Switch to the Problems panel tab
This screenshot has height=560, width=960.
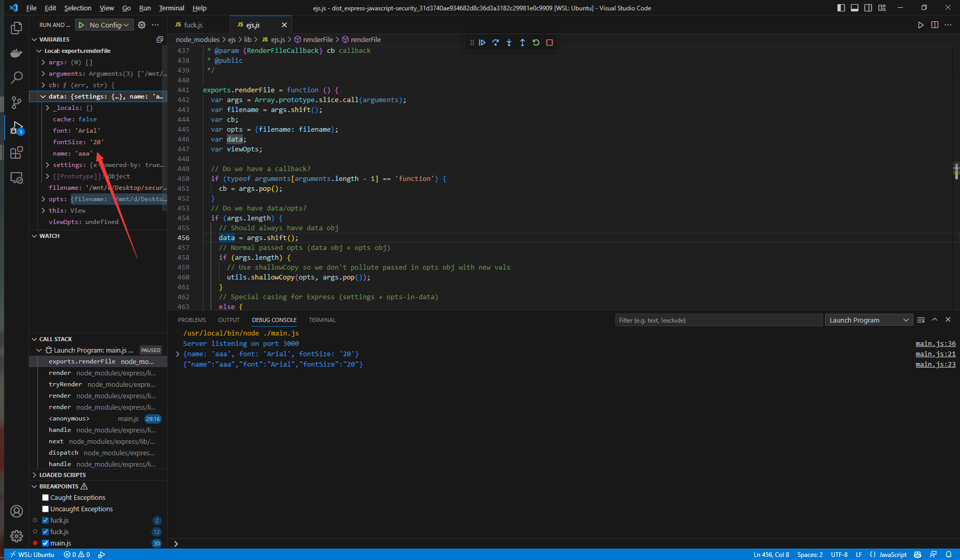click(x=192, y=320)
